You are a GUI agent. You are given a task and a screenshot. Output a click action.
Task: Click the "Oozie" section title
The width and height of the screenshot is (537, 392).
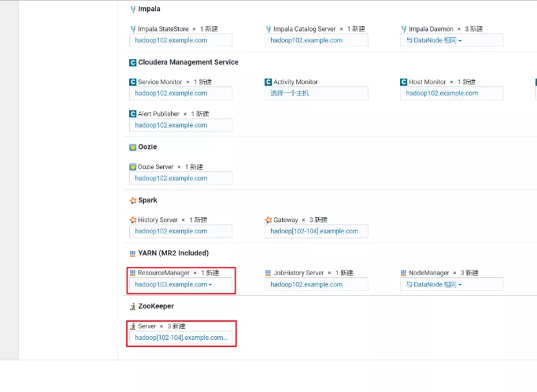(148, 147)
